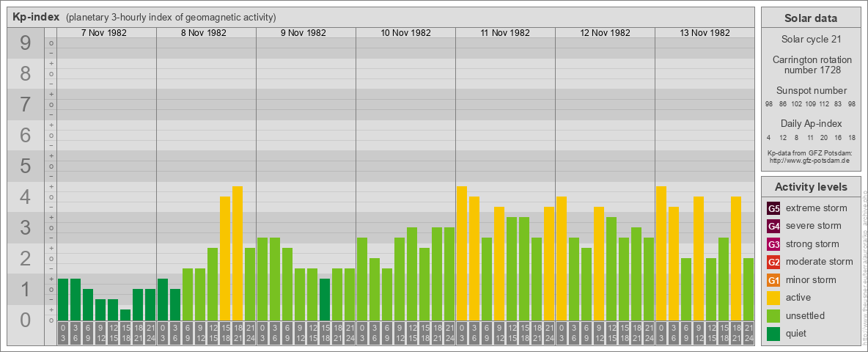Click sunspot number value 83
The height and width of the screenshot is (352, 868).
[838, 105]
